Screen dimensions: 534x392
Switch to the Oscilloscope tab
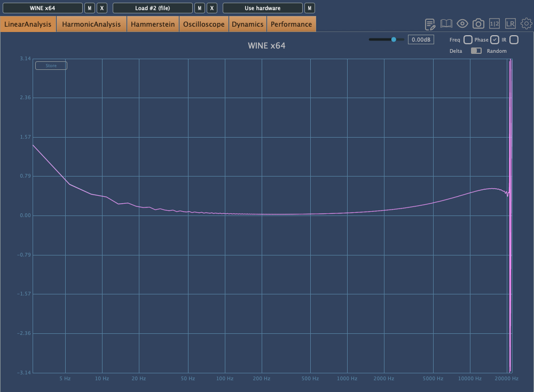pyautogui.click(x=204, y=24)
